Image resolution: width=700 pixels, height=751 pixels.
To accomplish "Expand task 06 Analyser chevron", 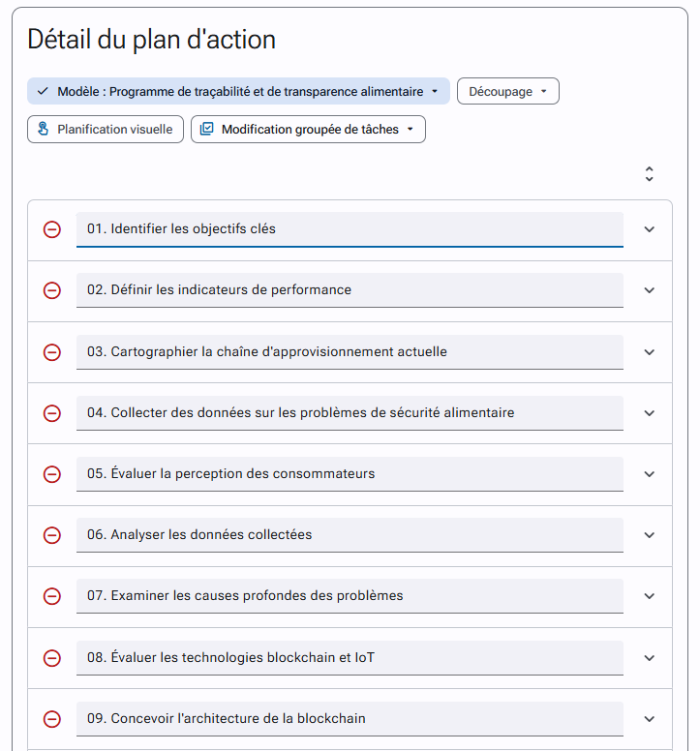I will (x=650, y=535).
